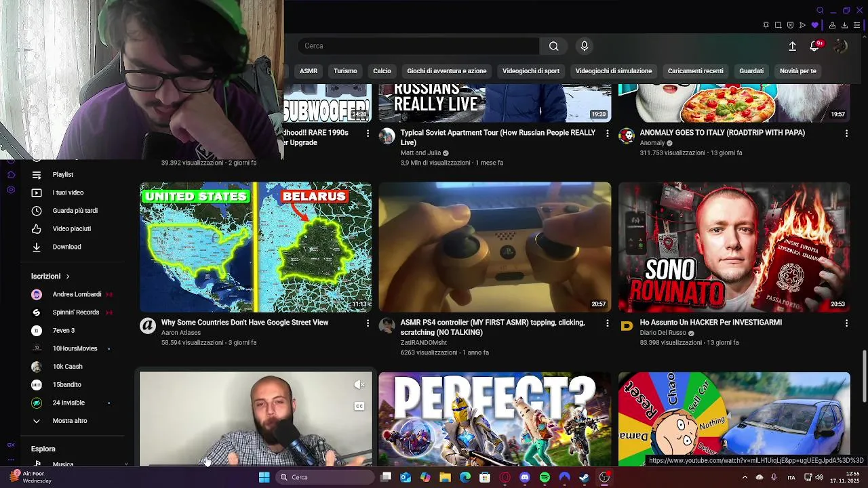Select the ASMR filter chip
Screen dimensions: 868x488
click(309, 70)
